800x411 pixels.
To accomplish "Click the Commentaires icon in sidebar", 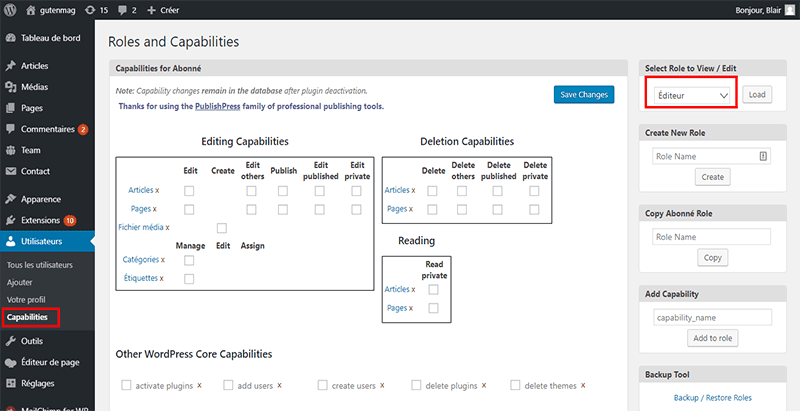I will 11,130.
